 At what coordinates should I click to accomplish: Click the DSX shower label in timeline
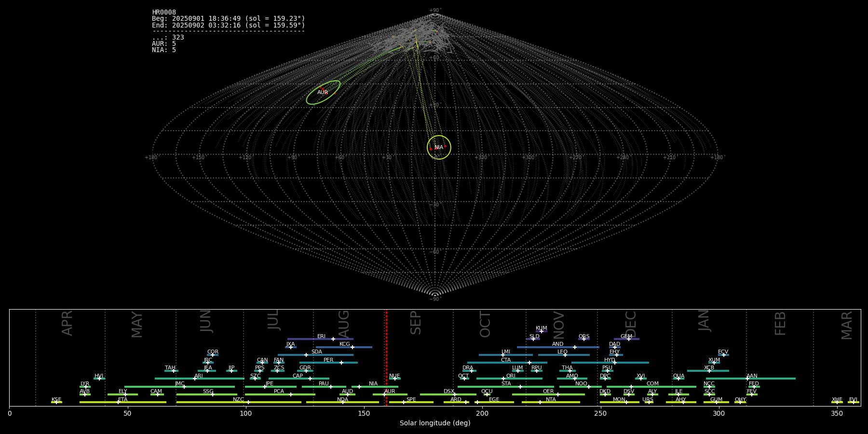coord(449,392)
